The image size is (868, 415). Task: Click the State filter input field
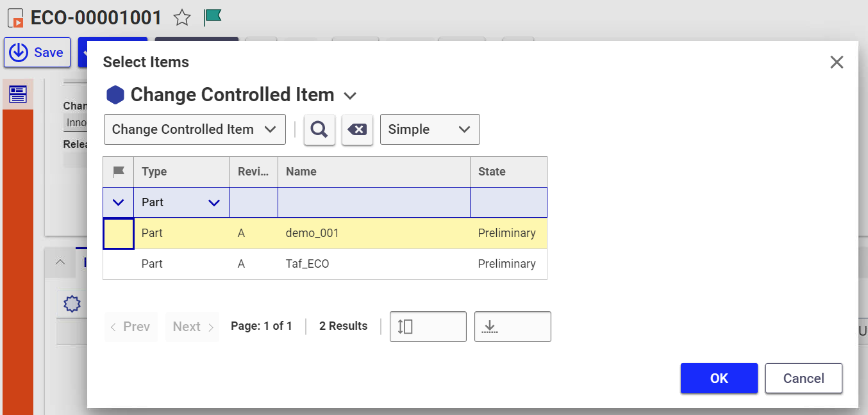[509, 202]
